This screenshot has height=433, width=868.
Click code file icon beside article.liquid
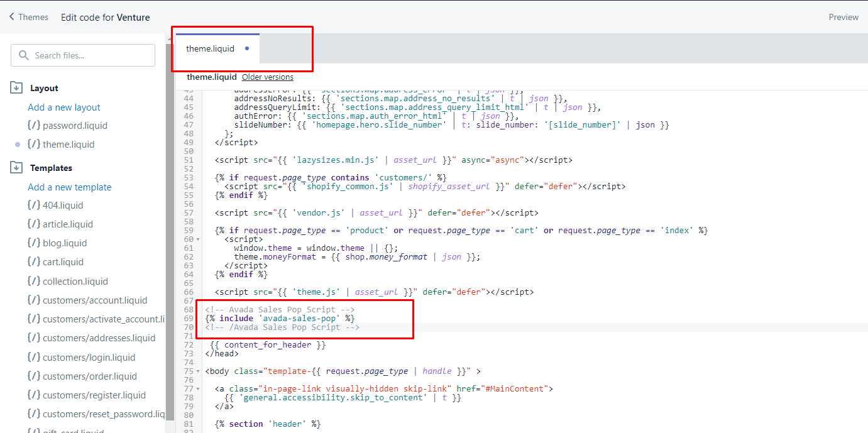(x=34, y=224)
